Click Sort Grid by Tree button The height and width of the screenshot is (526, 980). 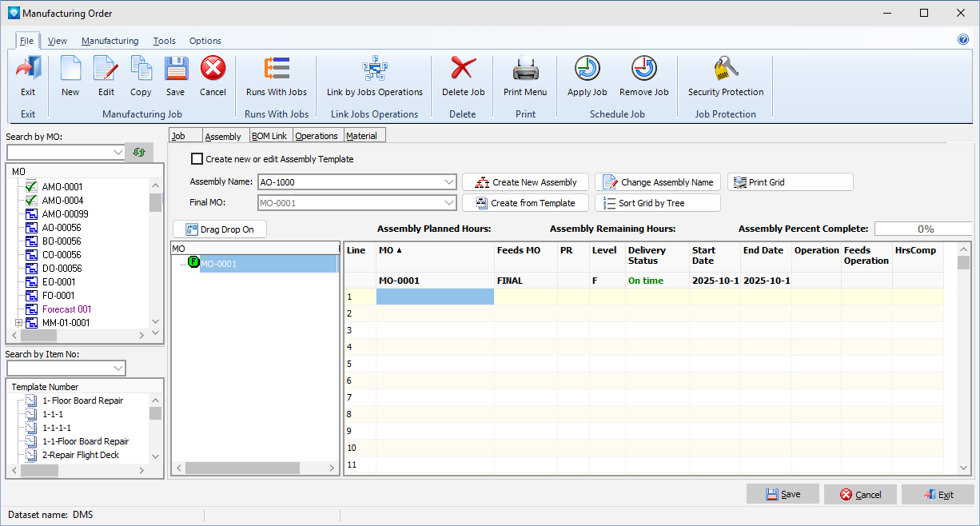pos(658,203)
